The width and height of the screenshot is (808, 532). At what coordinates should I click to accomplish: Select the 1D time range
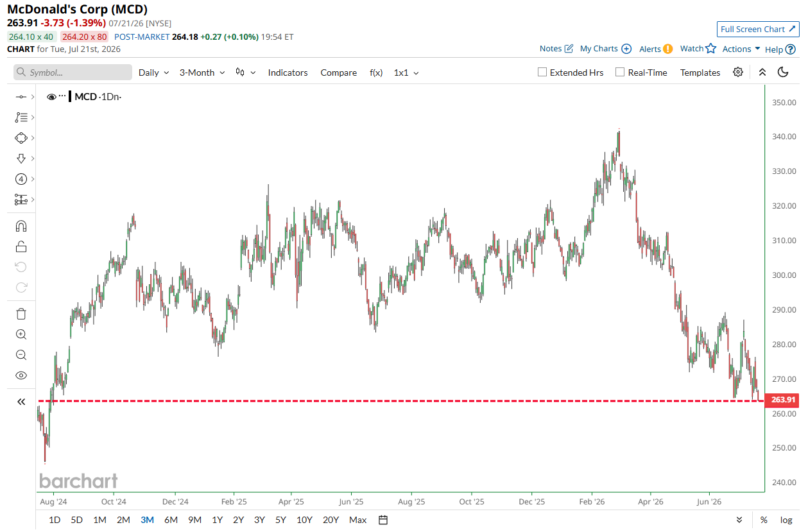pos(55,520)
